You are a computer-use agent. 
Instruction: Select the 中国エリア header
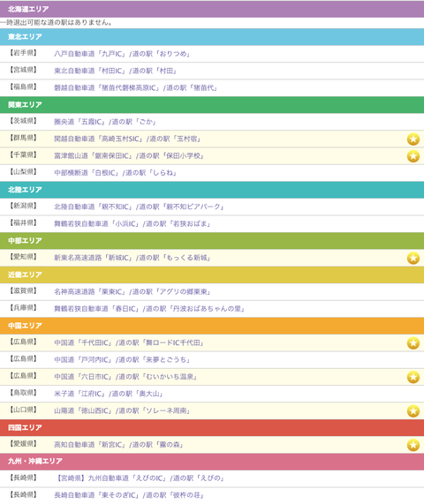(x=212, y=326)
